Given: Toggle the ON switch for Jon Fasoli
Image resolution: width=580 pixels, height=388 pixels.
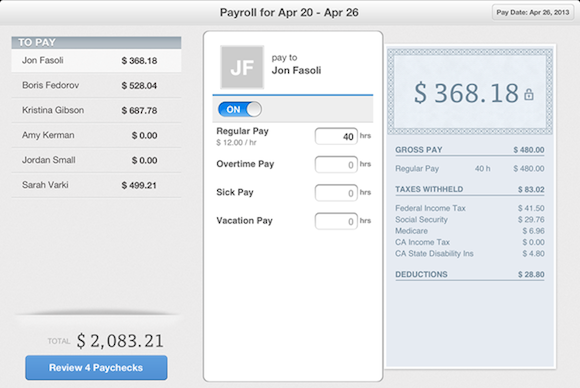Looking at the screenshot, I should (x=240, y=109).
